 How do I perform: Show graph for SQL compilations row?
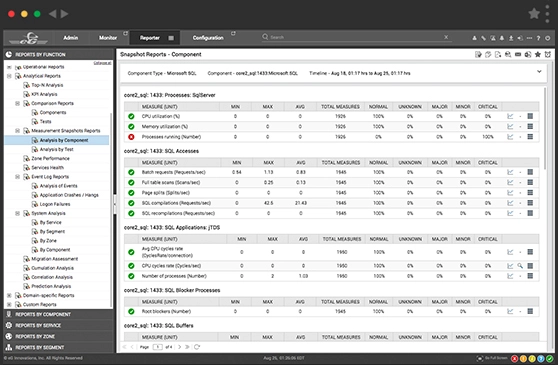pos(510,203)
